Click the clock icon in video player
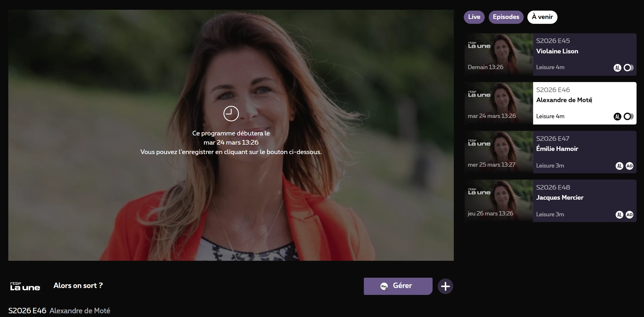644x317 pixels. click(x=231, y=114)
